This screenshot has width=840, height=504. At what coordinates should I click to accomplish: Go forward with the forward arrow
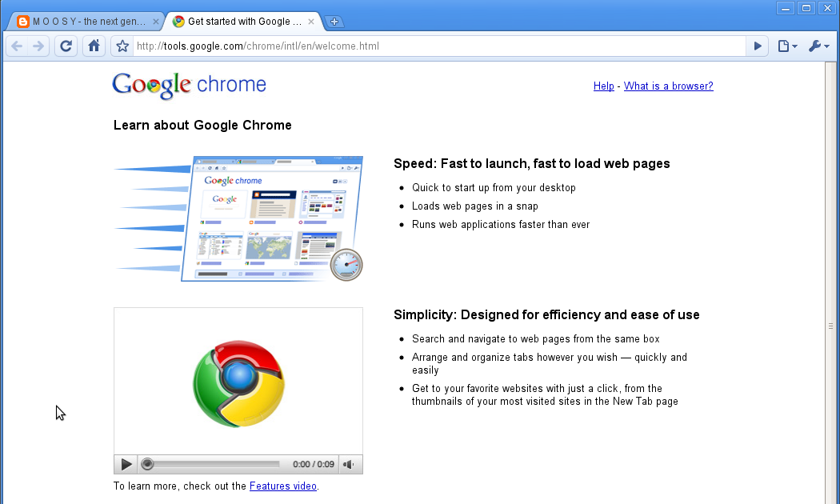38,46
